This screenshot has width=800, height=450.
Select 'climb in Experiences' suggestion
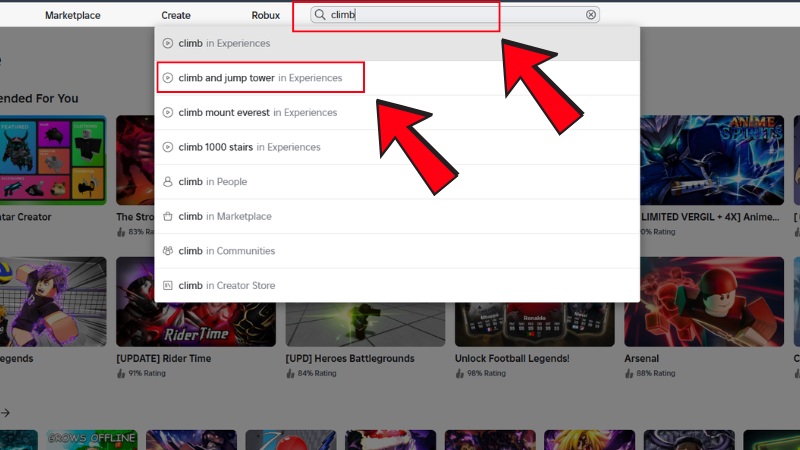[x=397, y=43]
